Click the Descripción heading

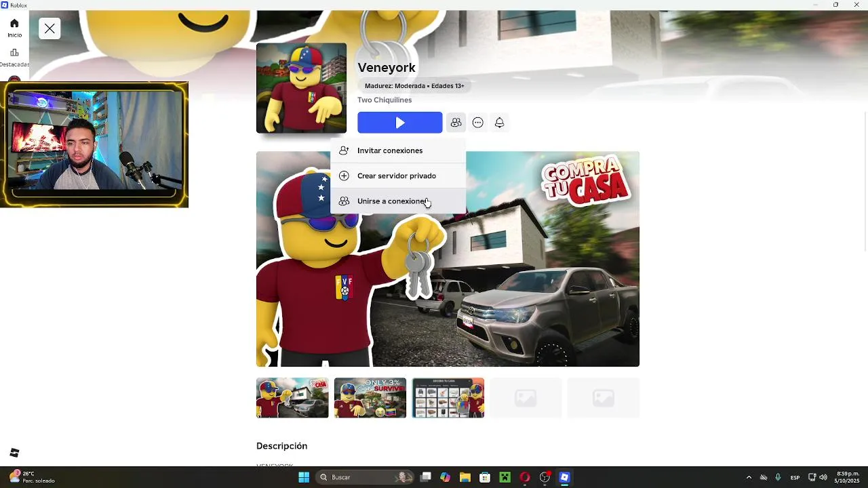pyautogui.click(x=281, y=446)
